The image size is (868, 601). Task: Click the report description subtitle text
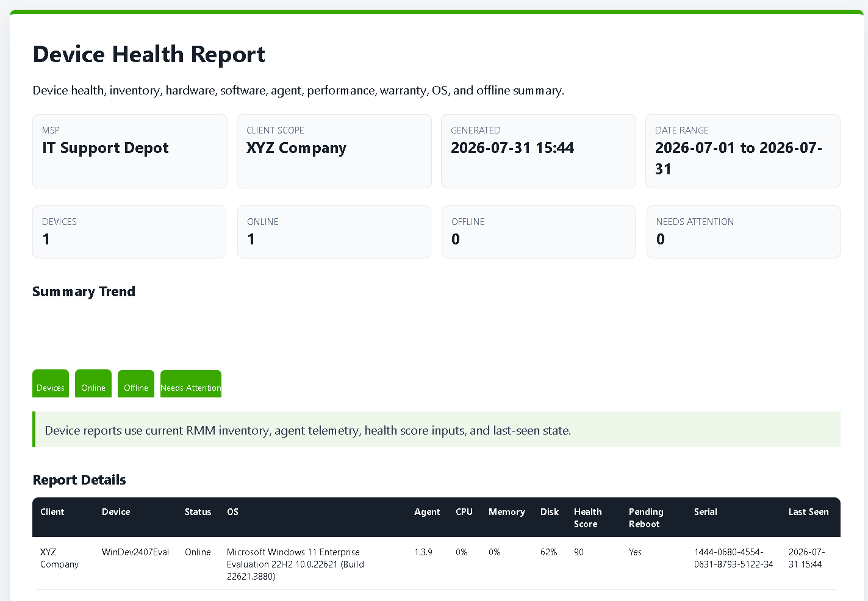(298, 90)
